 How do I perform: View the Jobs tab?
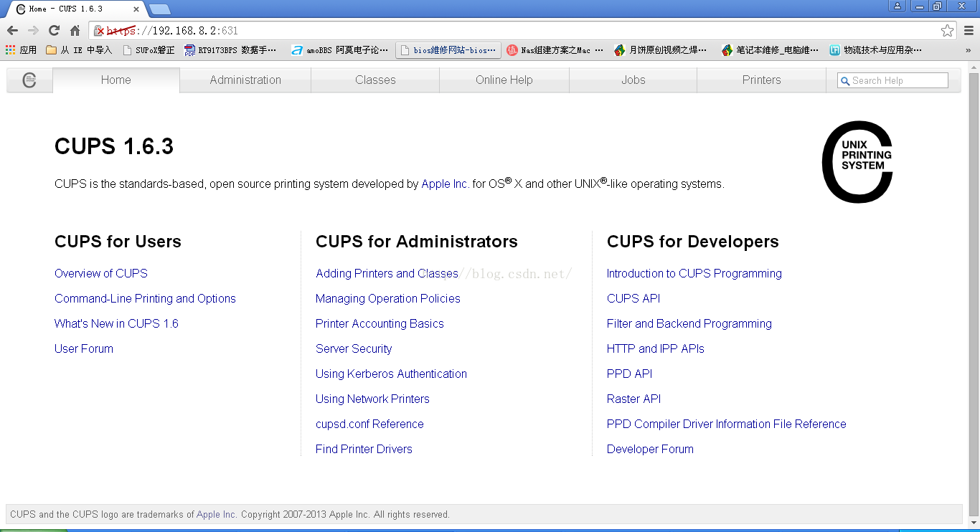point(633,80)
